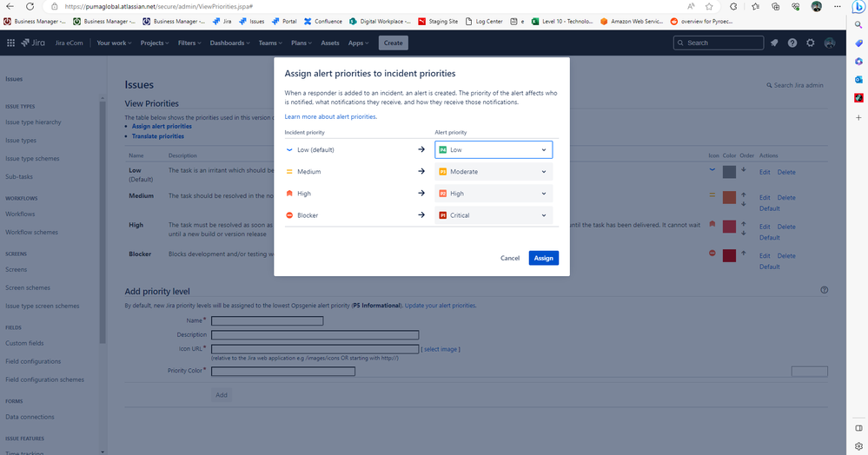Move Blocker priority up with order arrow
The width and height of the screenshot is (868, 455).
click(744, 253)
